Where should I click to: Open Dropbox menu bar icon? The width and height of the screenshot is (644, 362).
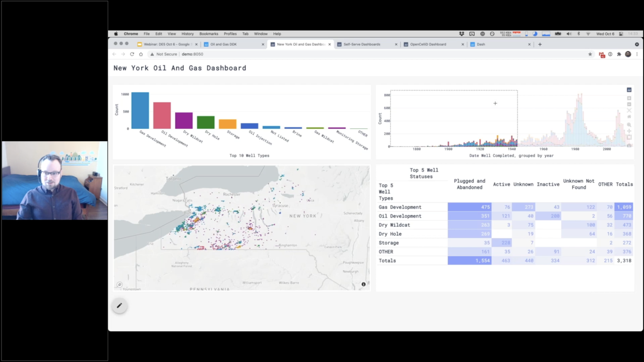tap(461, 34)
